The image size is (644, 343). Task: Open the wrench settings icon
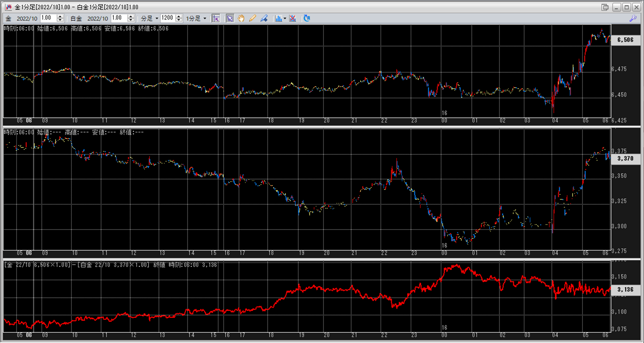pos(633,18)
